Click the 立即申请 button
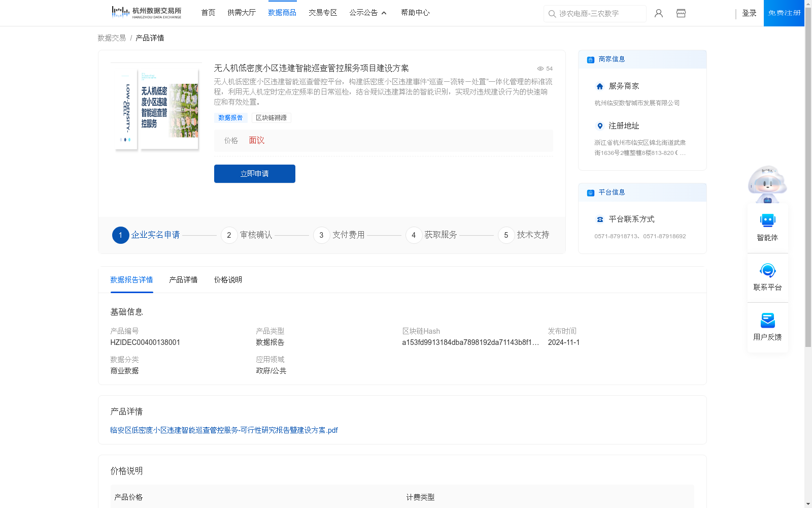The height and width of the screenshot is (508, 812). point(255,174)
